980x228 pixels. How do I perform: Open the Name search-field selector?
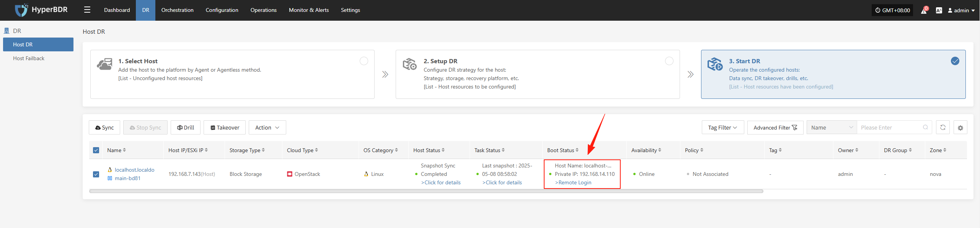(x=832, y=128)
